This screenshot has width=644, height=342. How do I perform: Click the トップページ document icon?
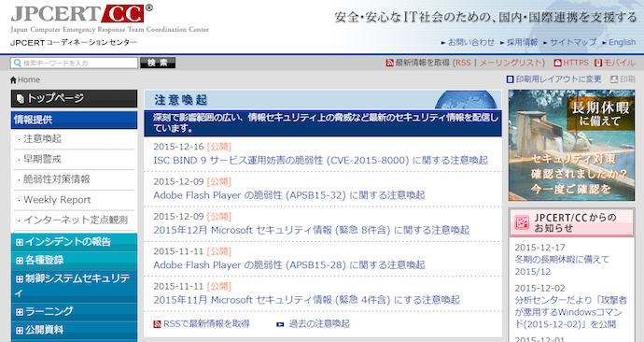[x=21, y=99]
